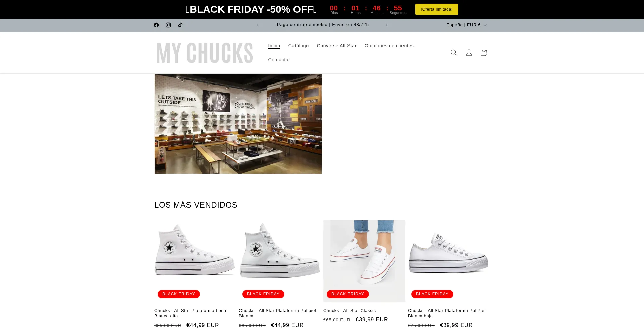Open Opiniones de clientes page
644x333 pixels.
(389, 46)
